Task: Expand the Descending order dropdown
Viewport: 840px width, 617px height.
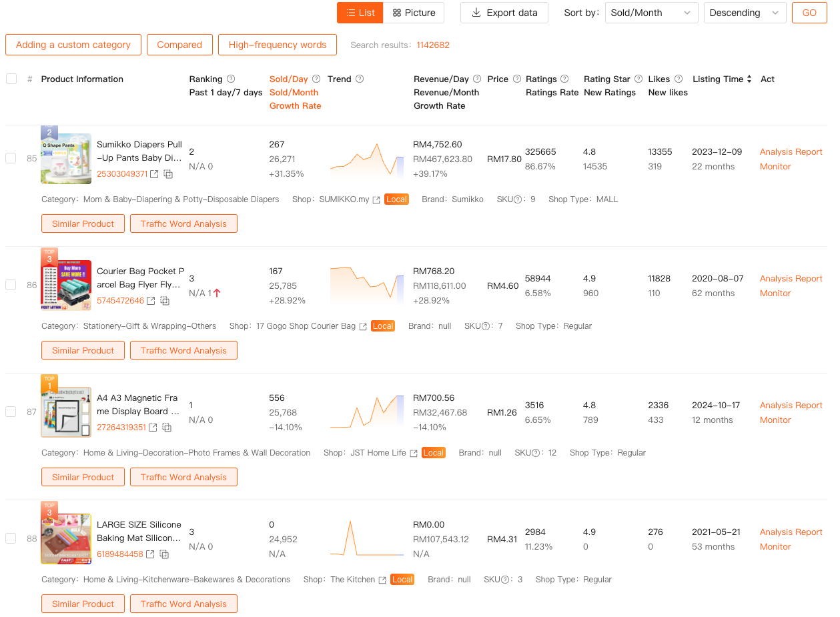Action: coord(744,13)
